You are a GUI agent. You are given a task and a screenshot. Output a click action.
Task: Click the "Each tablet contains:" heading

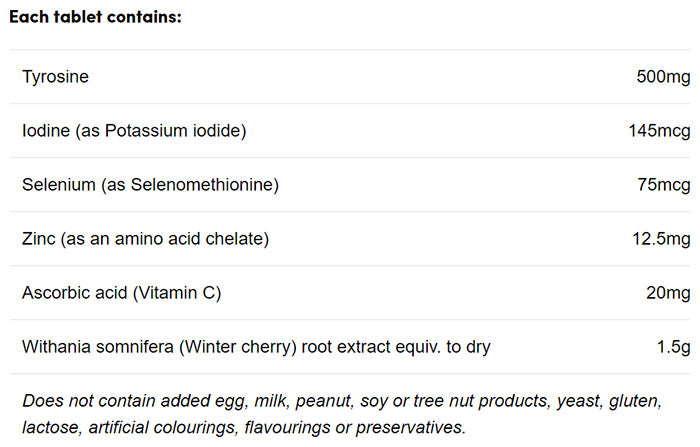pos(96,18)
